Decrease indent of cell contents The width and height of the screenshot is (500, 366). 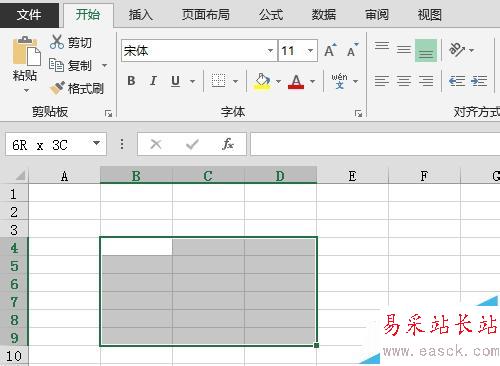pos(457,81)
